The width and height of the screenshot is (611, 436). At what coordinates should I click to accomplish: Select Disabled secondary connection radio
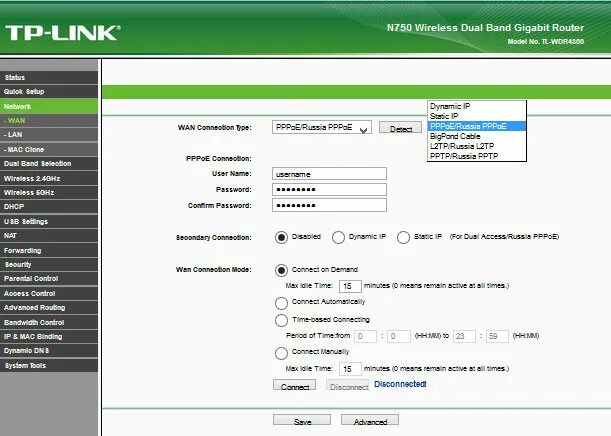[281, 237]
